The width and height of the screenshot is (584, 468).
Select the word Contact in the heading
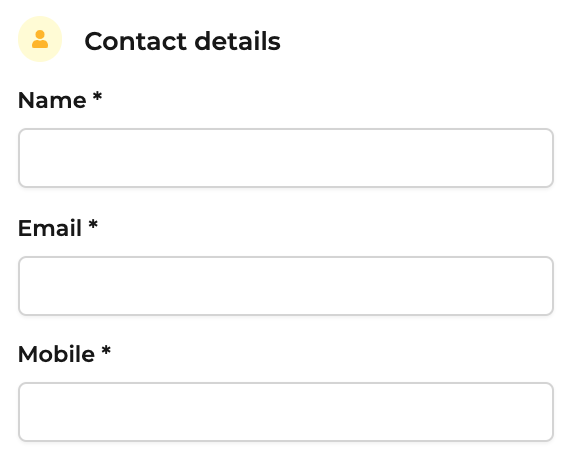tap(135, 41)
